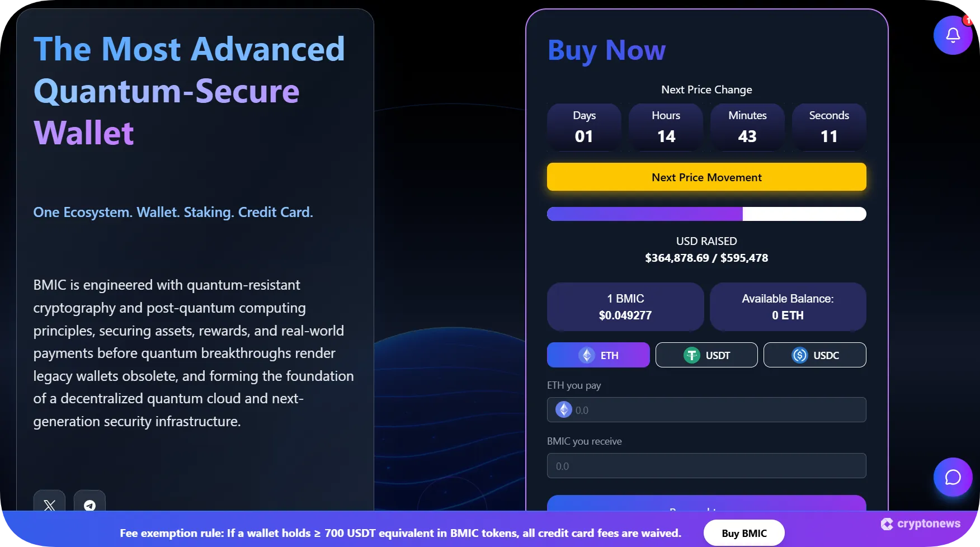Open the chat support bubble icon
This screenshot has width=980, height=547.
pyautogui.click(x=953, y=477)
